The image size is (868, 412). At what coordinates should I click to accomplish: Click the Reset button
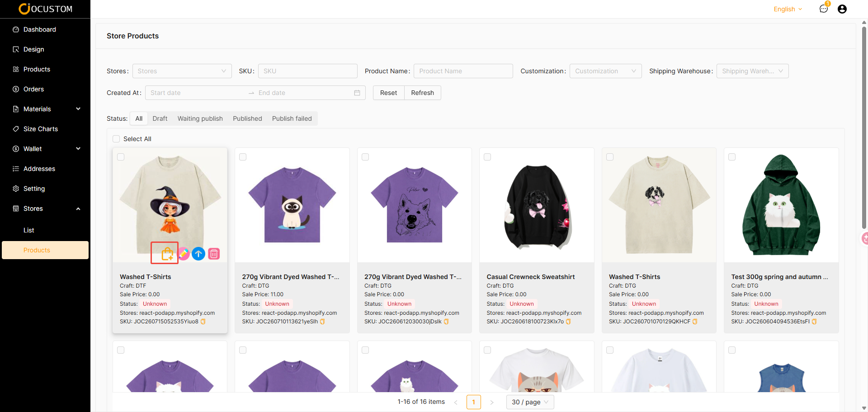tap(389, 93)
